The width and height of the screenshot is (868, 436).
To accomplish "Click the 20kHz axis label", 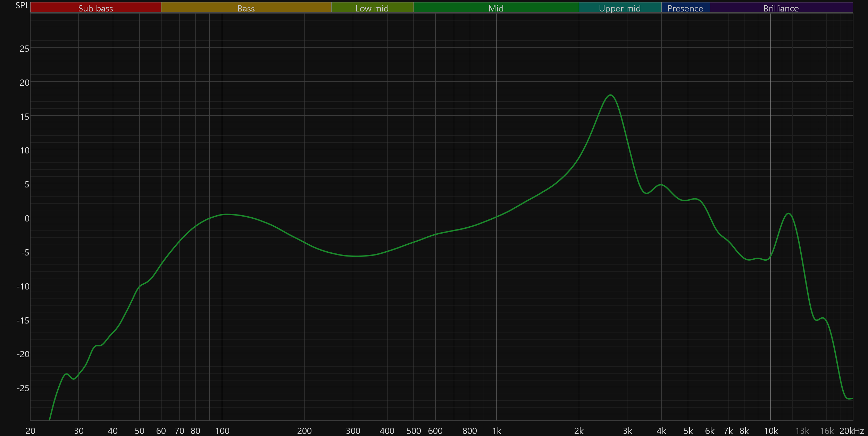I will (851, 431).
